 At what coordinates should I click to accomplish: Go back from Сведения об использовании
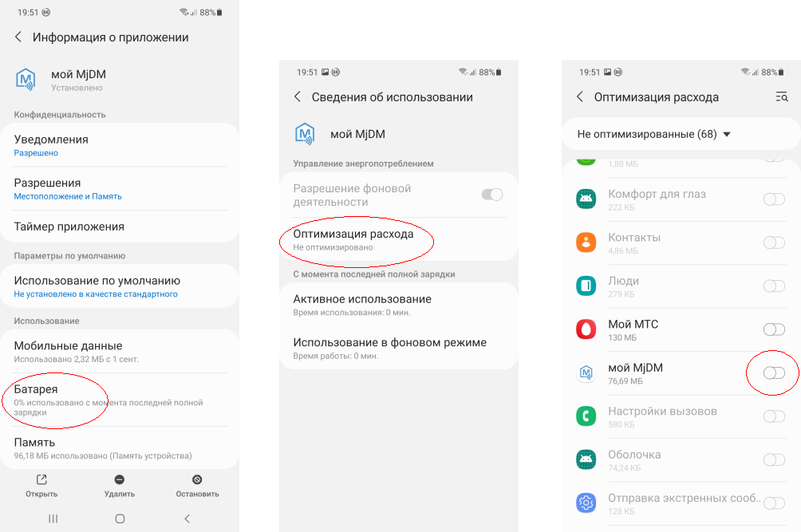coord(298,97)
